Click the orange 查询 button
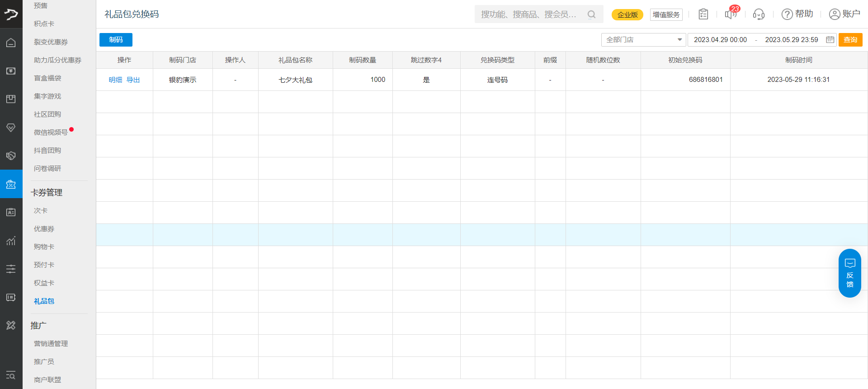The width and height of the screenshot is (868, 389). 850,40
